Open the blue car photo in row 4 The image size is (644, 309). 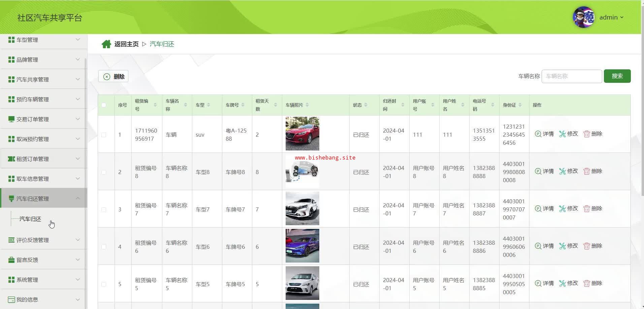point(302,246)
